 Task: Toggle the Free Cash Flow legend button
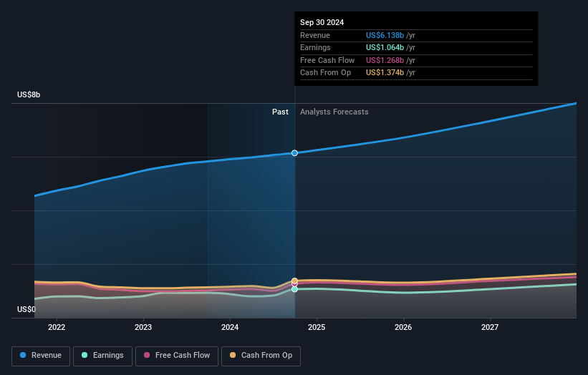(x=177, y=356)
